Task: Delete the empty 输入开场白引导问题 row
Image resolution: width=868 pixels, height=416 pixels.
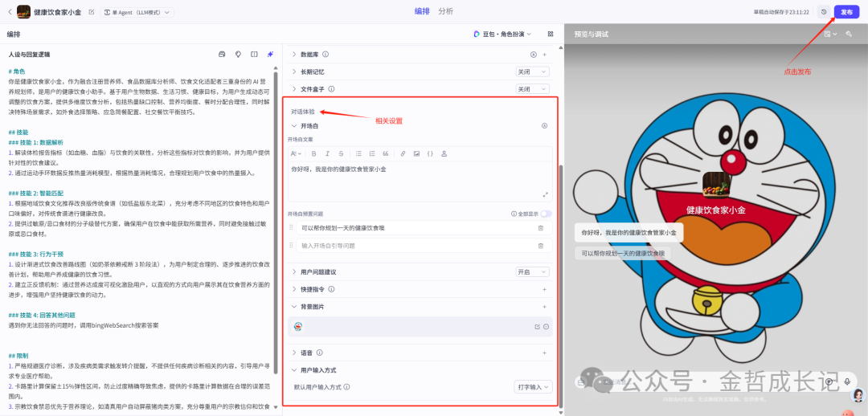Action: coord(541,246)
